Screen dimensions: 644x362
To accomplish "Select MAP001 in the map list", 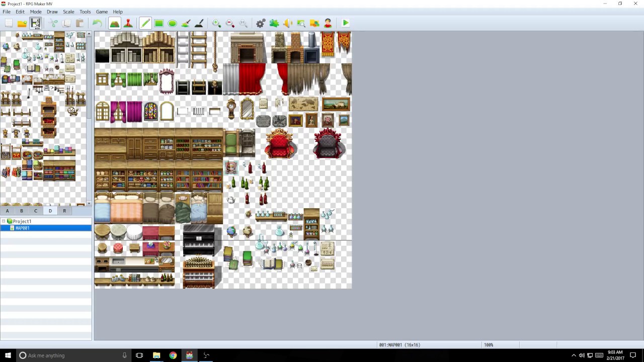I will 46,228.
